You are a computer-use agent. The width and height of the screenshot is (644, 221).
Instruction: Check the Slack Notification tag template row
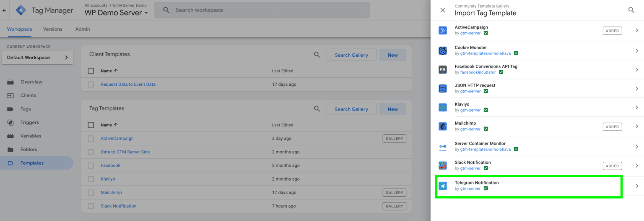pos(91,206)
